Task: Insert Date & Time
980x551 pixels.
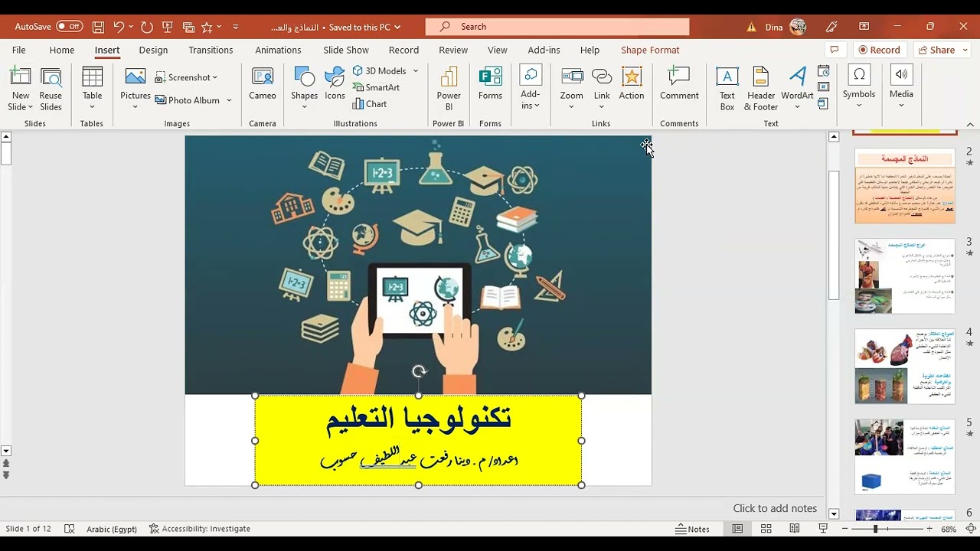Action: pyautogui.click(x=824, y=71)
